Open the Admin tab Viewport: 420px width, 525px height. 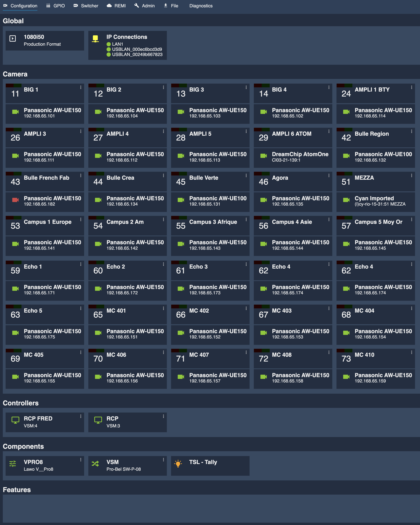[x=144, y=6]
